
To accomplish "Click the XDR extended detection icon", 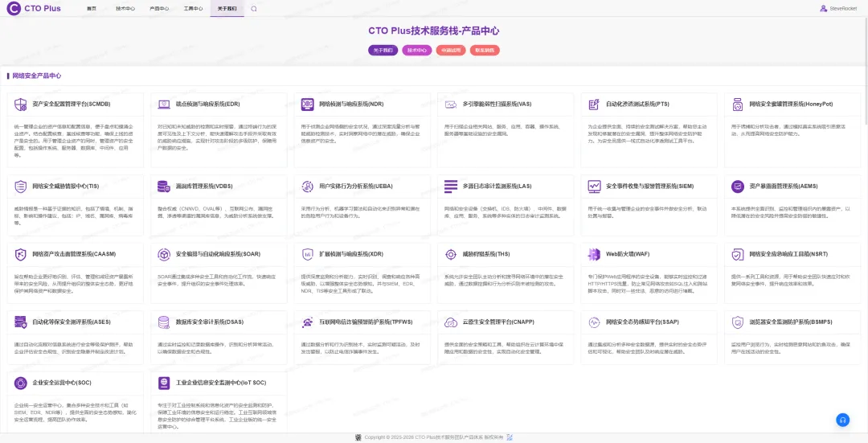I will point(307,255).
